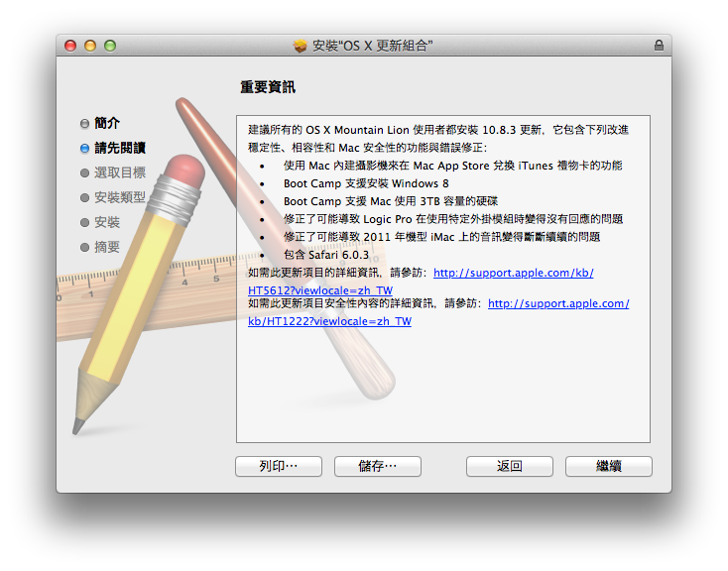Click the 選取目標 step label
This screenshot has height=571, width=728.
120,172
